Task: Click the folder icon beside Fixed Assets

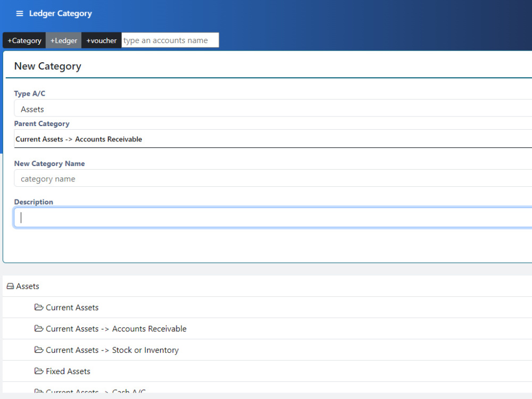Action: click(39, 371)
